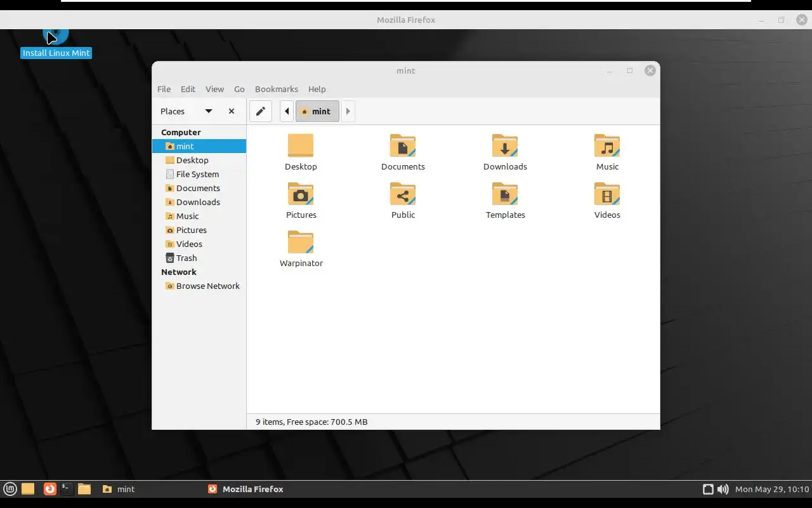
Task: Select Downloads in sidebar
Action: point(199,202)
